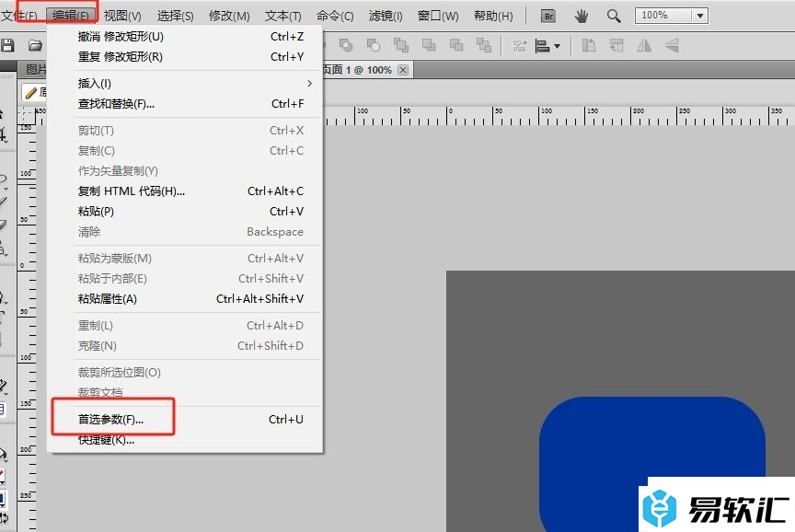
Task: Choose 重复 修改矩形(R) from the menu
Action: coord(185,57)
